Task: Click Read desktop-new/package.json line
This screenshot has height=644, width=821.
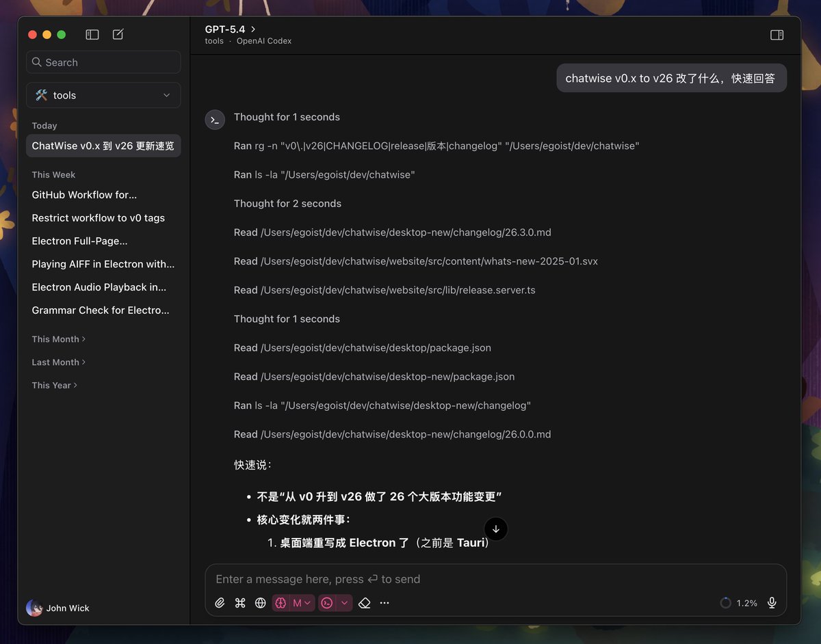Action: pos(374,377)
